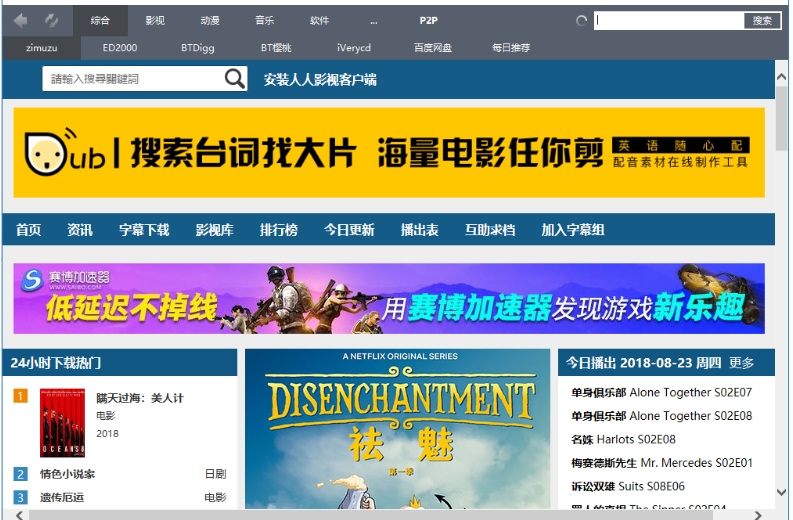Click the back arrow icon
Screen dimensions: 793x520
click(21, 21)
